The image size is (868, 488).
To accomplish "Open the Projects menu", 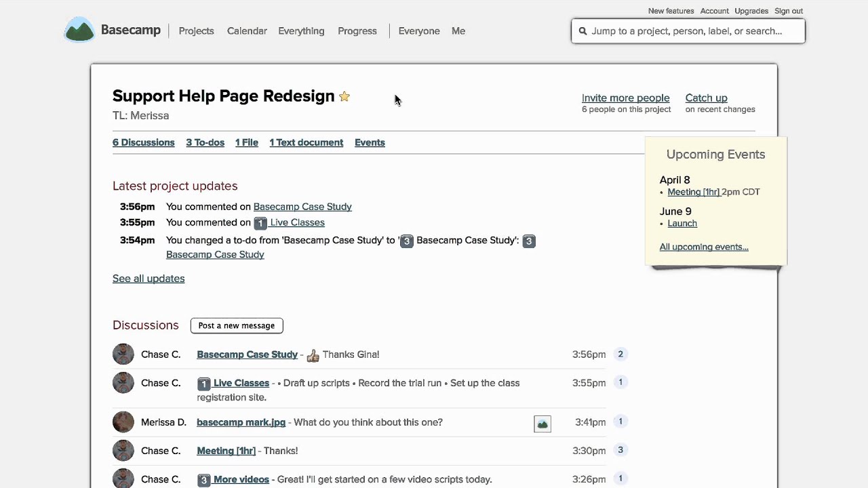I will click(196, 31).
